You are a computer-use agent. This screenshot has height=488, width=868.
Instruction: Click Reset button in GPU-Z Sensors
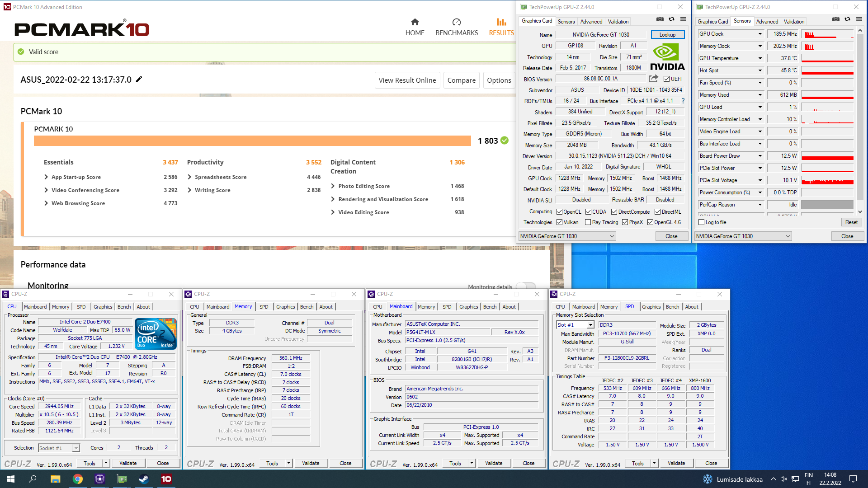851,222
